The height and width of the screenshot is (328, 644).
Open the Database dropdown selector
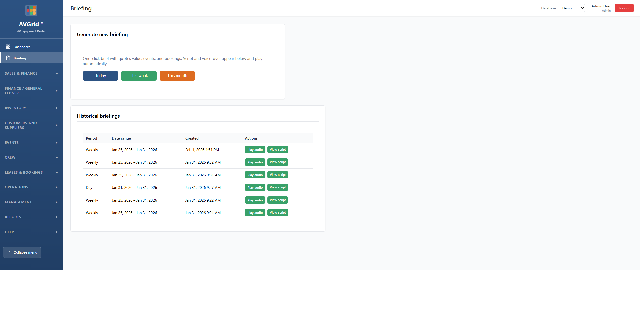click(571, 8)
